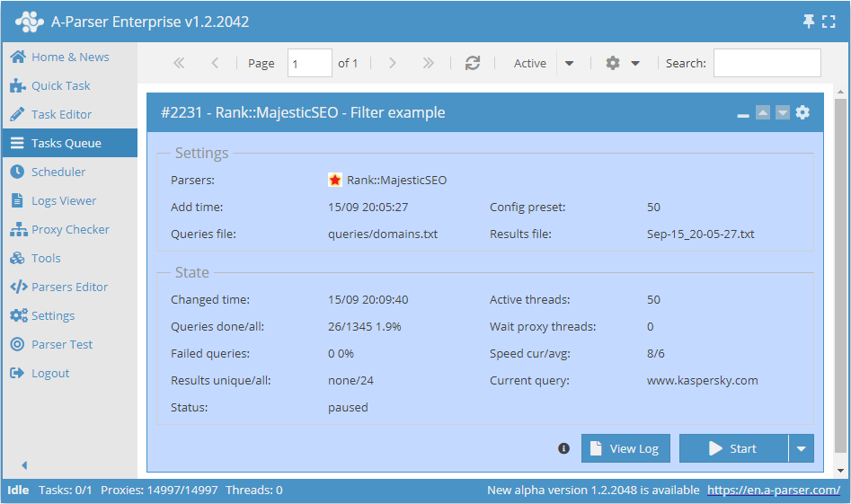This screenshot has width=851, height=504.
Task: Go to the last page of tasks
Action: click(x=428, y=63)
